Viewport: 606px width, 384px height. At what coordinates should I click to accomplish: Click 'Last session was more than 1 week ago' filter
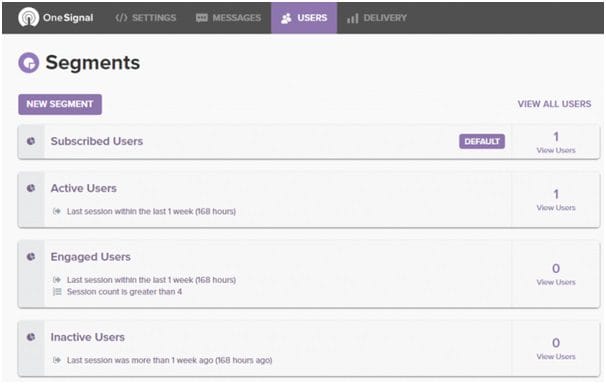tap(169, 360)
